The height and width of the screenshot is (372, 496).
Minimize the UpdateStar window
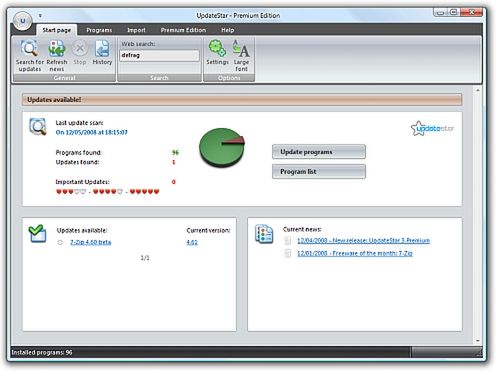tap(440, 13)
